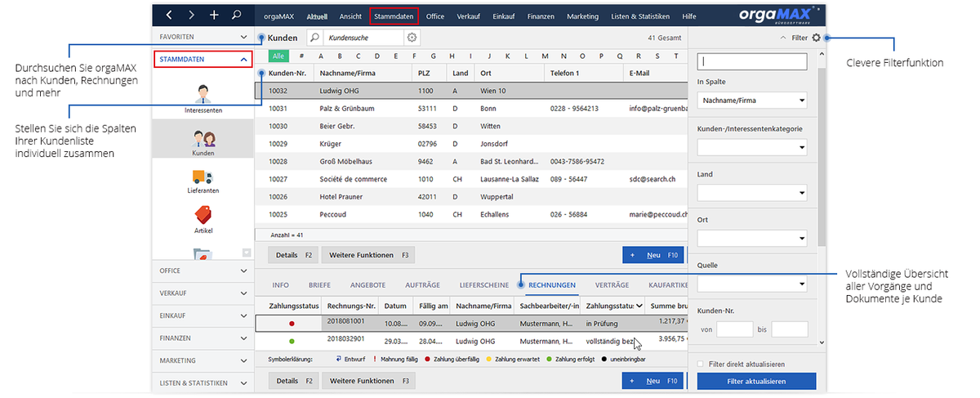Open the In Spalte Nachname/Firma dropdown
The width and height of the screenshot is (980, 398).
click(752, 101)
